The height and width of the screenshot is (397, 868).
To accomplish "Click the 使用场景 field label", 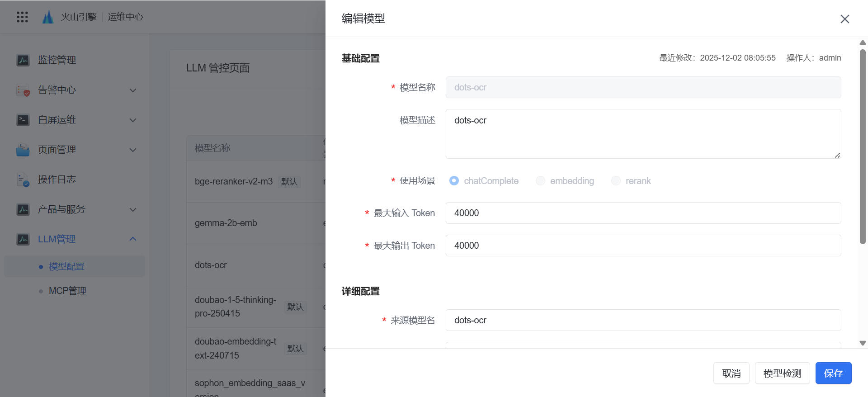I will (x=417, y=181).
